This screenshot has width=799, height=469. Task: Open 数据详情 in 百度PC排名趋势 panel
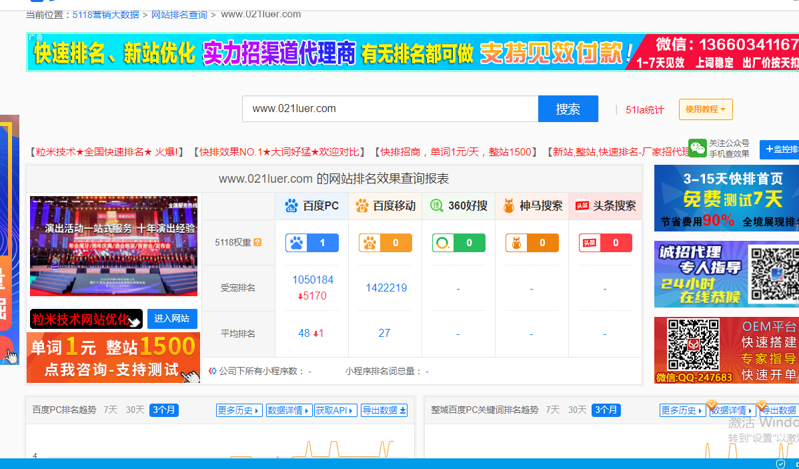(x=288, y=410)
